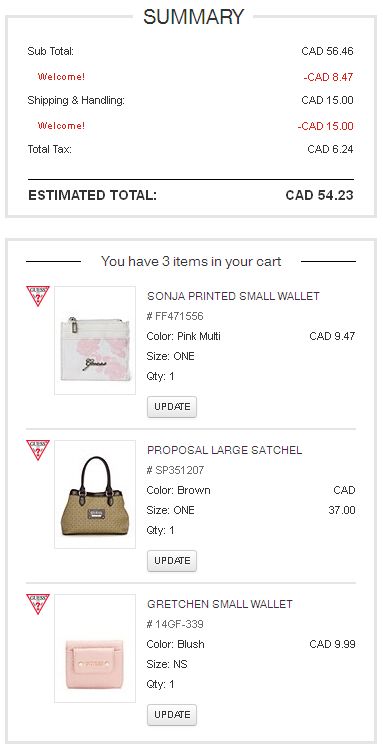This screenshot has height=752, width=383.
Task: Click the 'You have 3 items' header
Action: [191, 261]
